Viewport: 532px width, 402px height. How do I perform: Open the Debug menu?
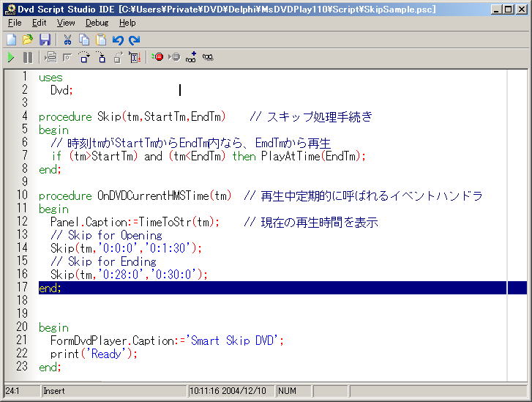[97, 23]
